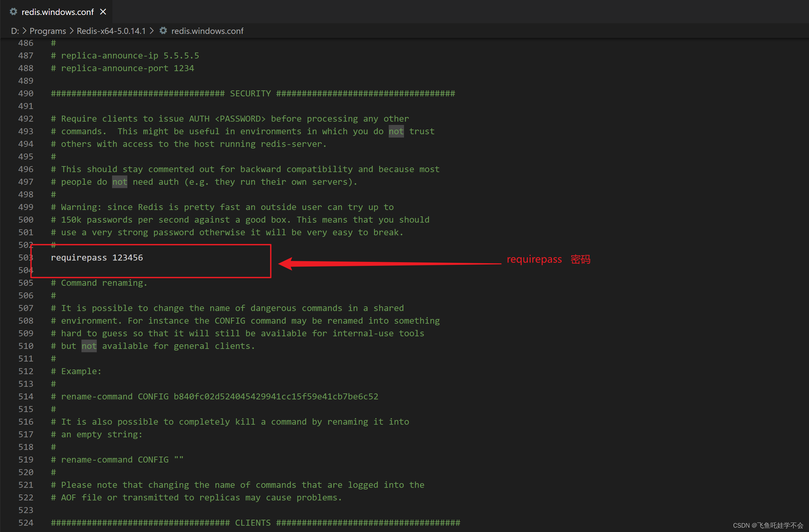Click line number 514 in the gutter
809x532 pixels.
(26, 396)
